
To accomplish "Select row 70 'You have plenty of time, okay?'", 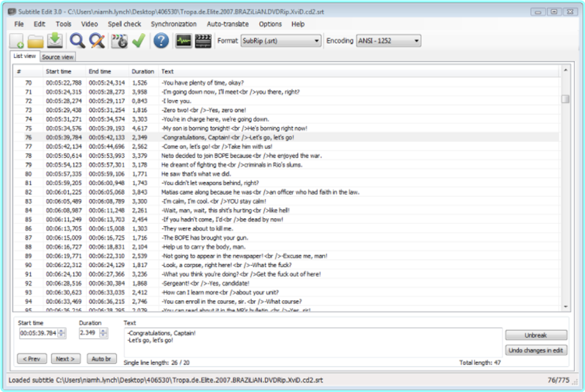I will pos(286,83).
